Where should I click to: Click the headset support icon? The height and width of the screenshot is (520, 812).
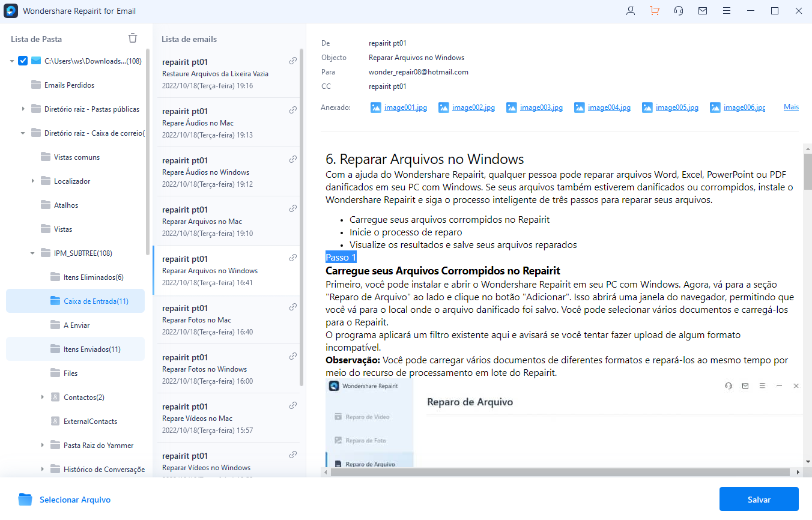pos(679,11)
